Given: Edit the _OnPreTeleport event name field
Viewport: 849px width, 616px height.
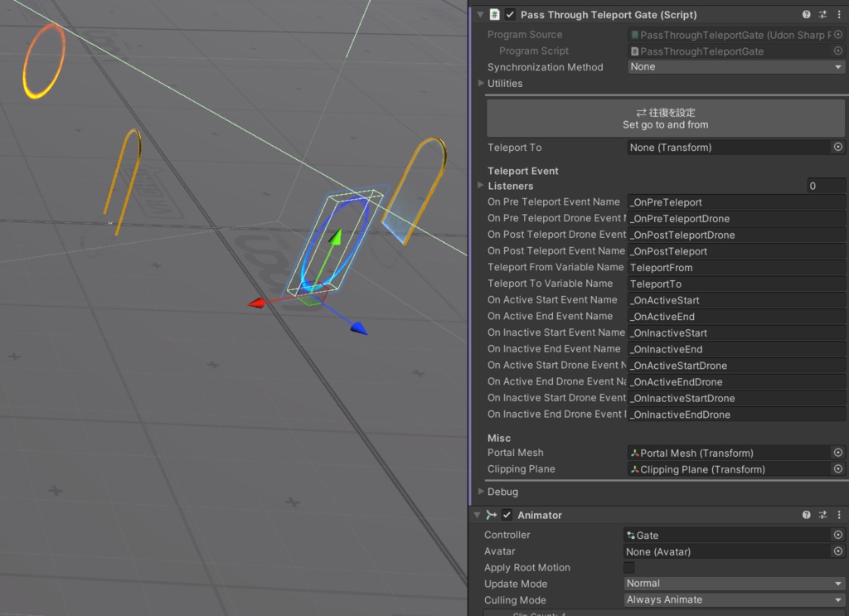Looking at the screenshot, I should coord(736,202).
